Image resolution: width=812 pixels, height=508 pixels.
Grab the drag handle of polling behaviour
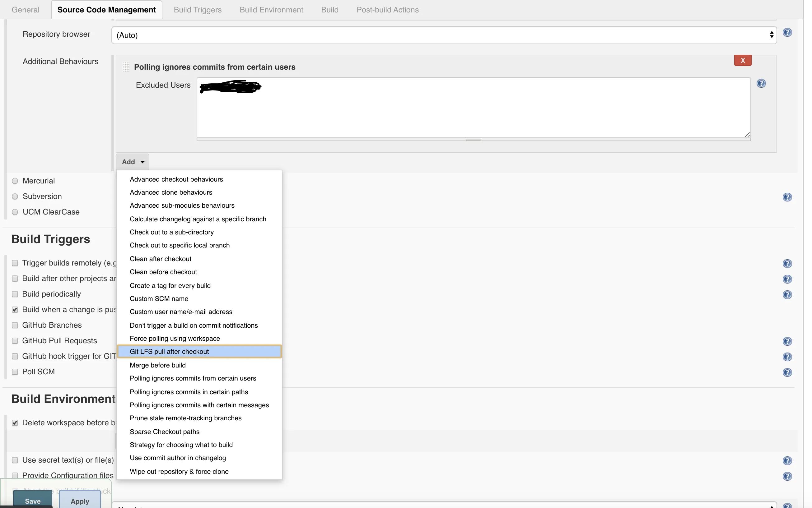[126, 67]
